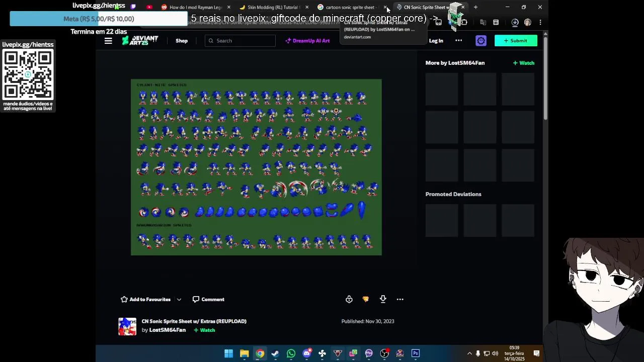Click the Promoted Deviations heading
Viewport: 644px width, 362px height.
(453, 194)
